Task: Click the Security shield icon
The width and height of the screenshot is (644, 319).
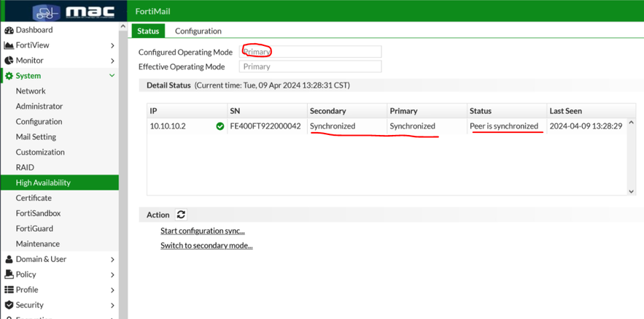Action: pos(9,305)
